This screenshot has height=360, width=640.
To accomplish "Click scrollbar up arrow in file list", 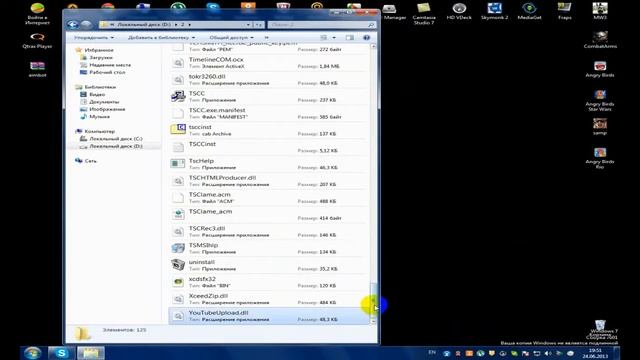I will [373, 47].
